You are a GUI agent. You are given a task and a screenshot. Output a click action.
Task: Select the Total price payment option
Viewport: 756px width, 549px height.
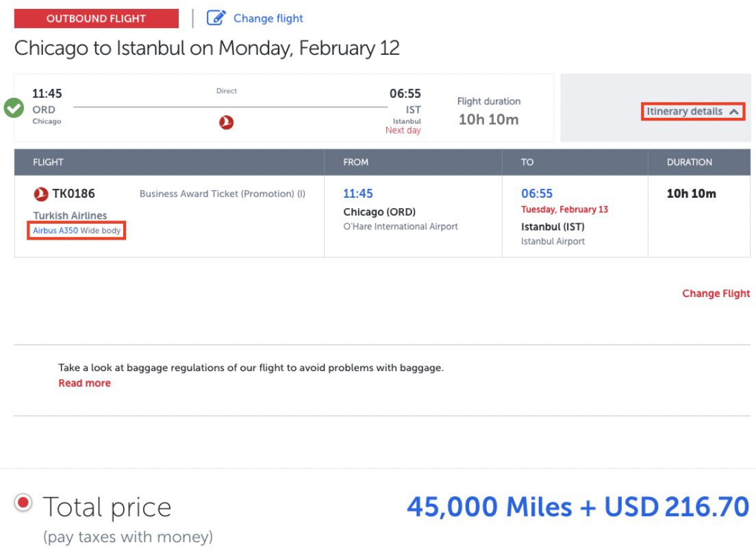click(x=23, y=501)
